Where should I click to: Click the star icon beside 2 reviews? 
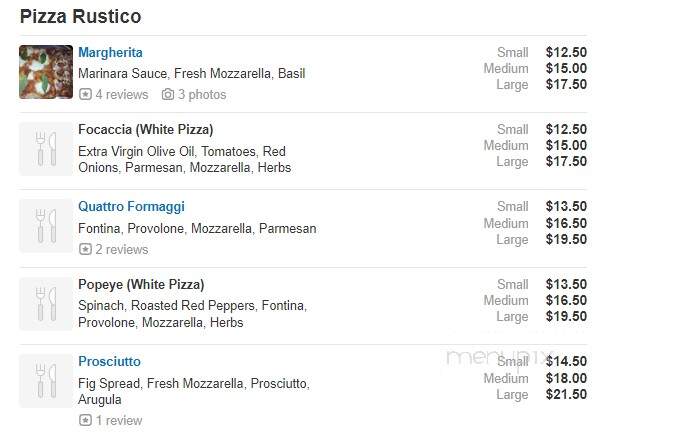pos(85,249)
